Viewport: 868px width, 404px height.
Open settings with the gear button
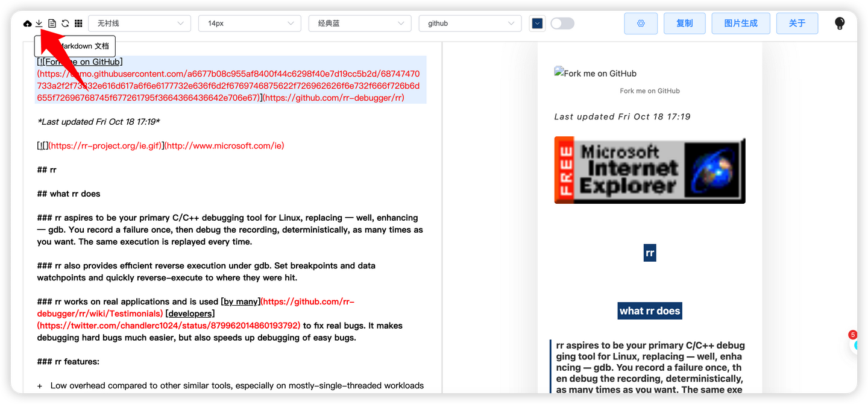641,24
